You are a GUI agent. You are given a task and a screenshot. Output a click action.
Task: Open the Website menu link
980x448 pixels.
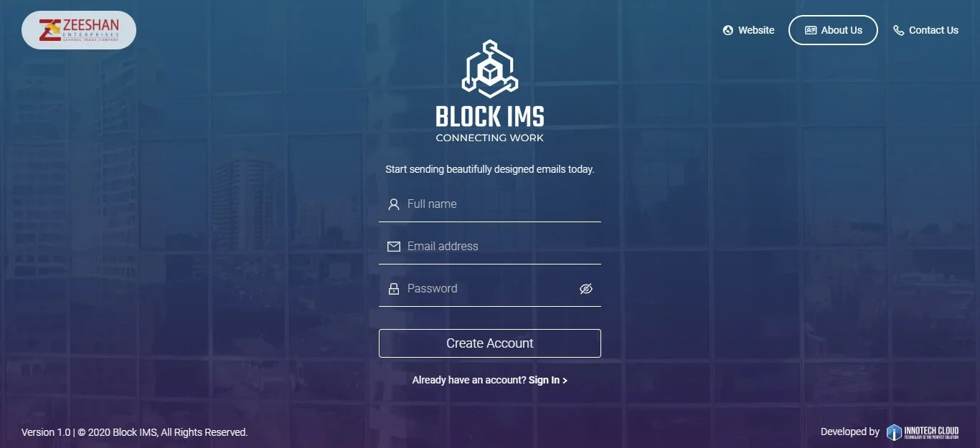point(749,30)
